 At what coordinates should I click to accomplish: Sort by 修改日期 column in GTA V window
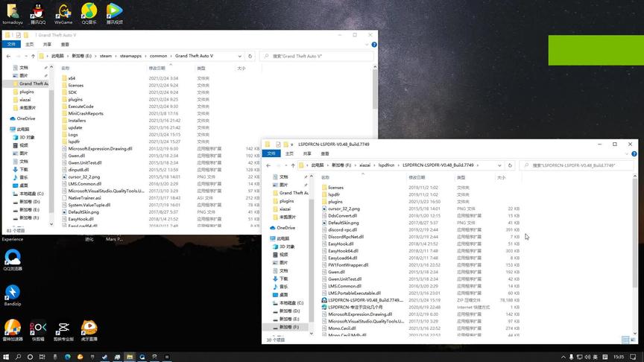[158, 68]
